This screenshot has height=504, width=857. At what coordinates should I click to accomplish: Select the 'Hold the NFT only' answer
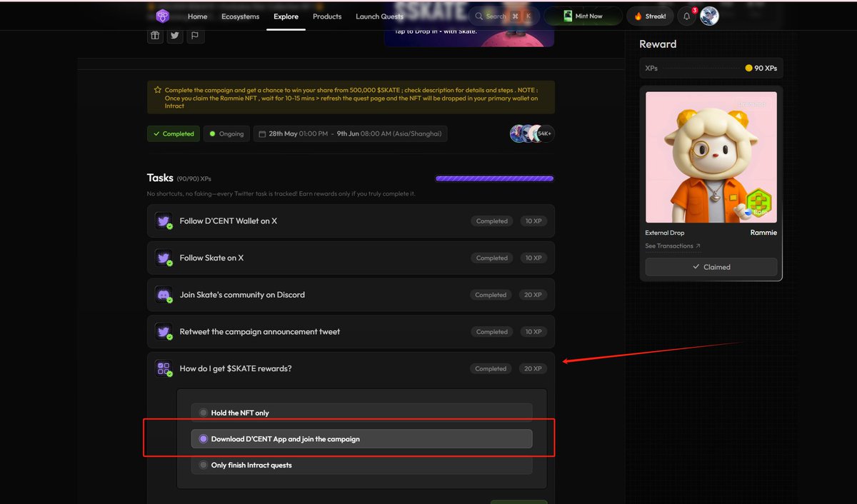point(361,413)
